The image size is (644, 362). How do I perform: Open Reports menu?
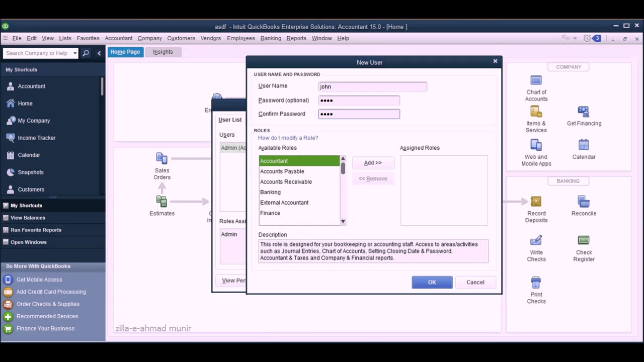click(x=296, y=38)
